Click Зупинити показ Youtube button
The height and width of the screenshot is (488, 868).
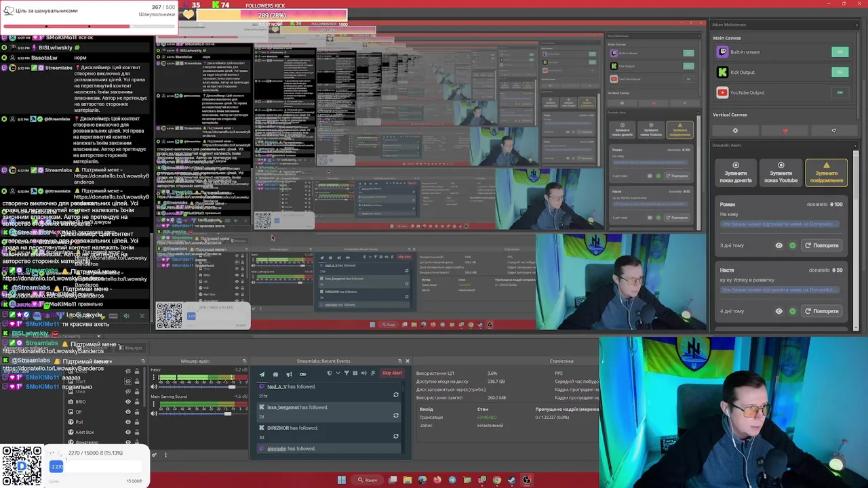781,173
